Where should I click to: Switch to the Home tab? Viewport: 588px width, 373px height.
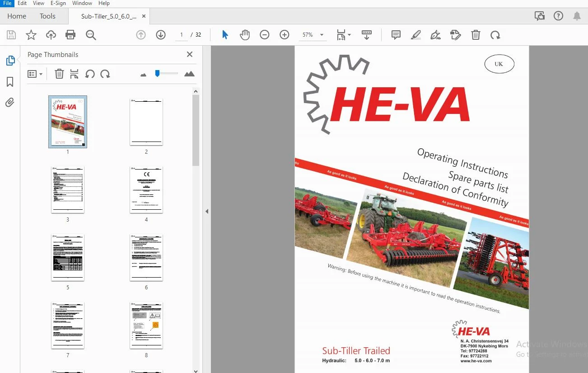tap(17, 16)
